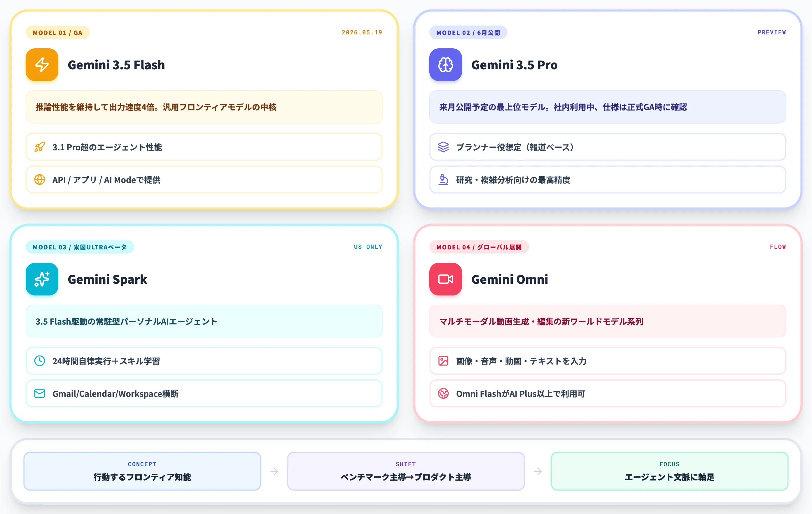Click the rocket icon beside 3.1 Pro超のエージェント性能
Viewport: 812px width, 514px height.
point(40,147)
